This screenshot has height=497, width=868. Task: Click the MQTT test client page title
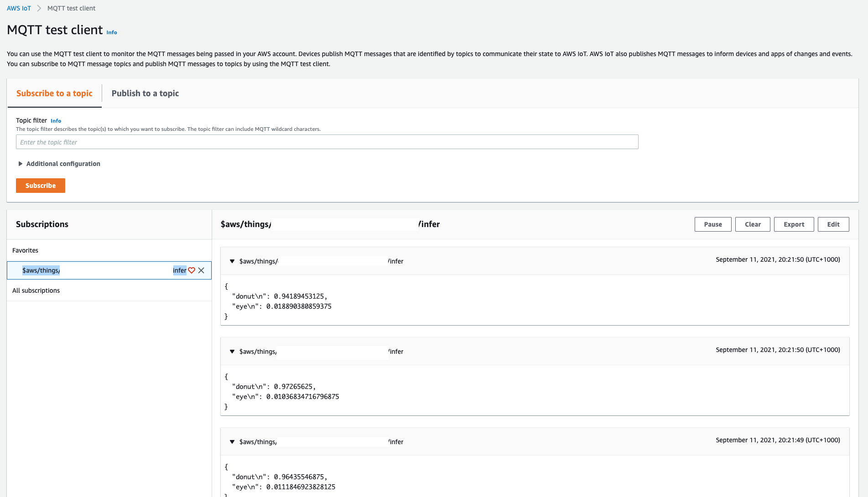tap(55, 30)
